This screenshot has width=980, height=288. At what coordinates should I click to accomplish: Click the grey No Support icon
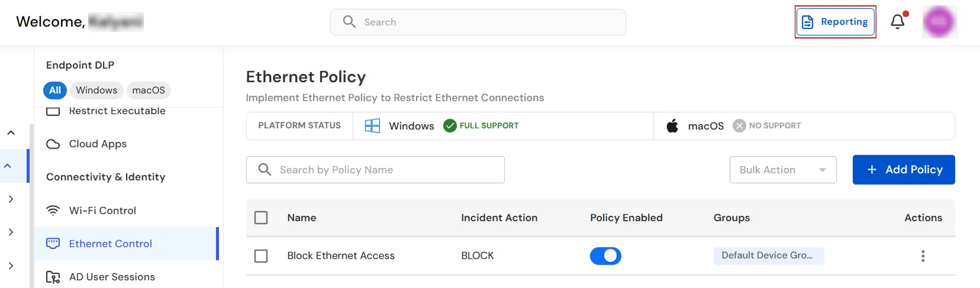[x=739, y=125]
